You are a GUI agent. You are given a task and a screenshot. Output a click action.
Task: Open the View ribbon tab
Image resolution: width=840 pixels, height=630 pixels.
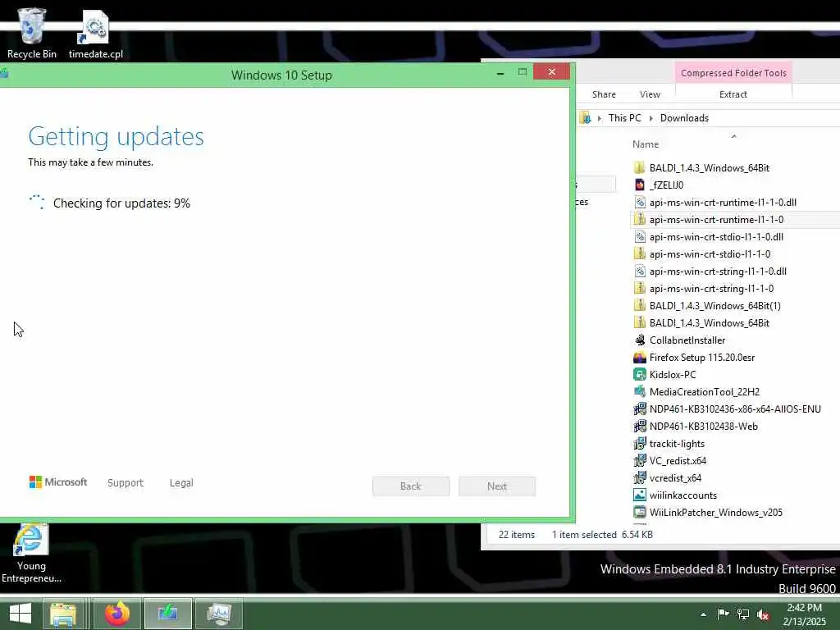(x=650, y=94)
